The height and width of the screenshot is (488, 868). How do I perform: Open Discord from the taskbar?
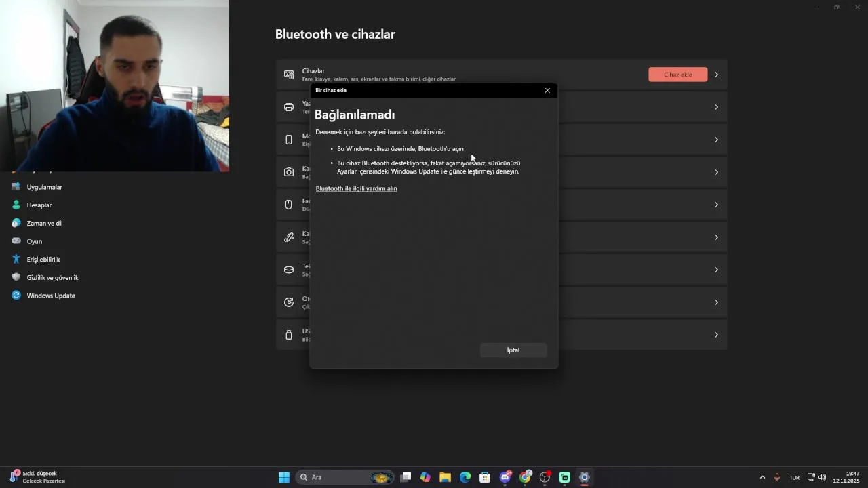(x=505, y=477)
